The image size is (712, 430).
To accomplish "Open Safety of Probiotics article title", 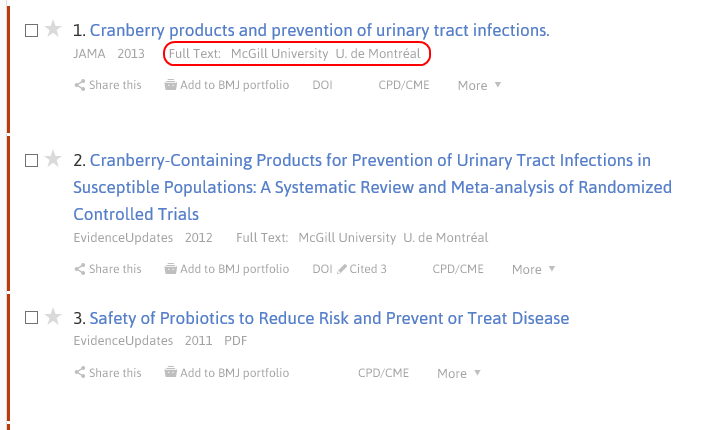I will [329, 319].
